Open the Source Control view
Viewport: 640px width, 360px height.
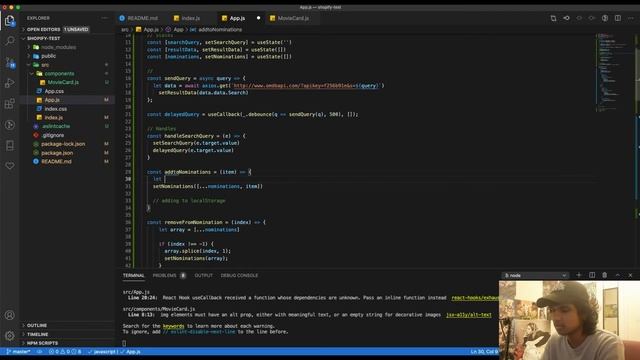[x=10, y=62]
